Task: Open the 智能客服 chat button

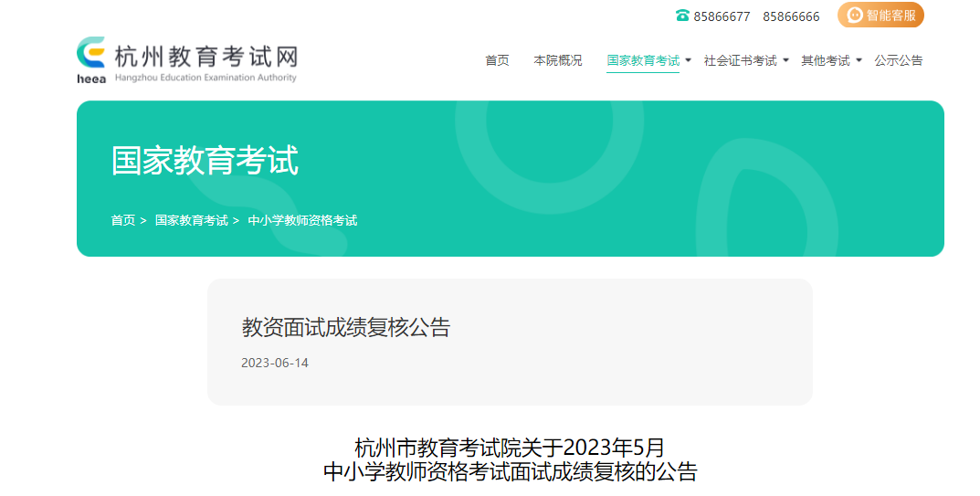Action: point(880,15)
